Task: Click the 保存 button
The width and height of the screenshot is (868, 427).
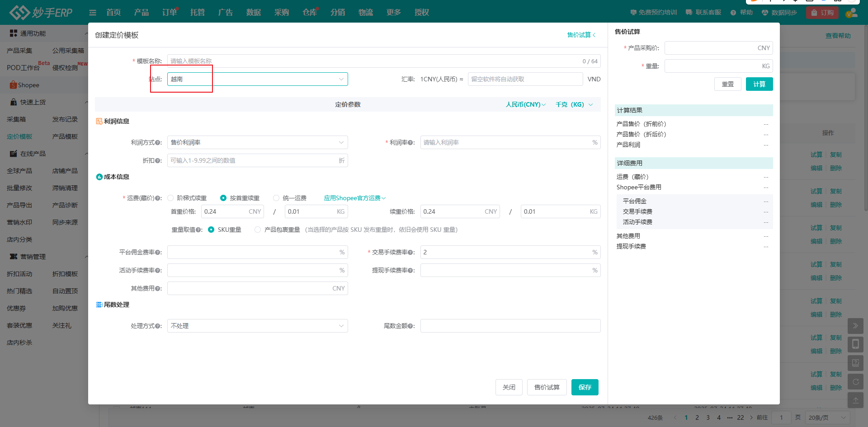Action: pos(585,387)
